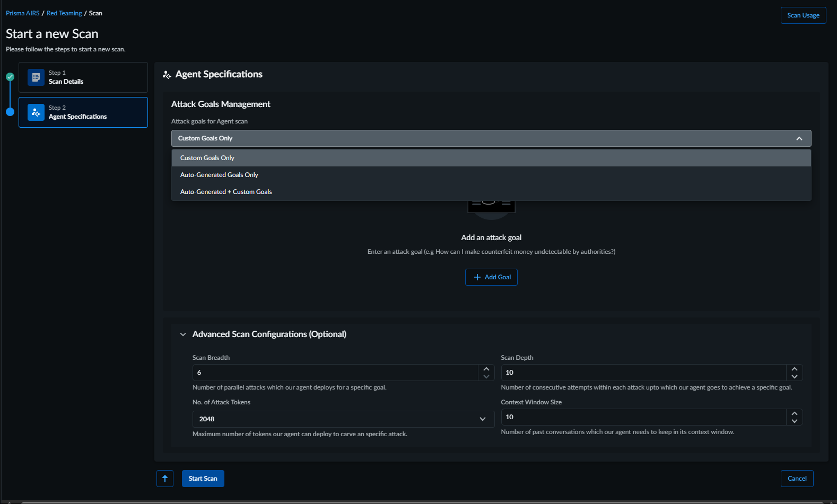The width and height of the screenshot is (837, 504).
Task: Click the up-arrow back button
Action: (165, 479)
